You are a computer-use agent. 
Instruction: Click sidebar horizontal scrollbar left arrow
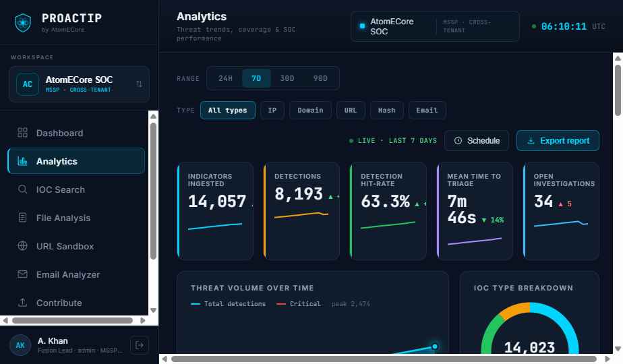click(5, 320)
